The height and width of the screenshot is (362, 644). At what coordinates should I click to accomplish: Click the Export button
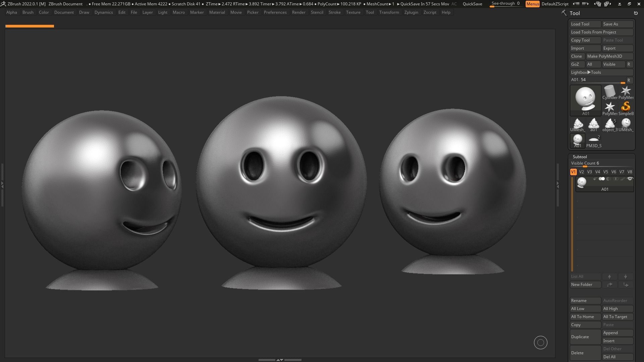pos(618,48)
